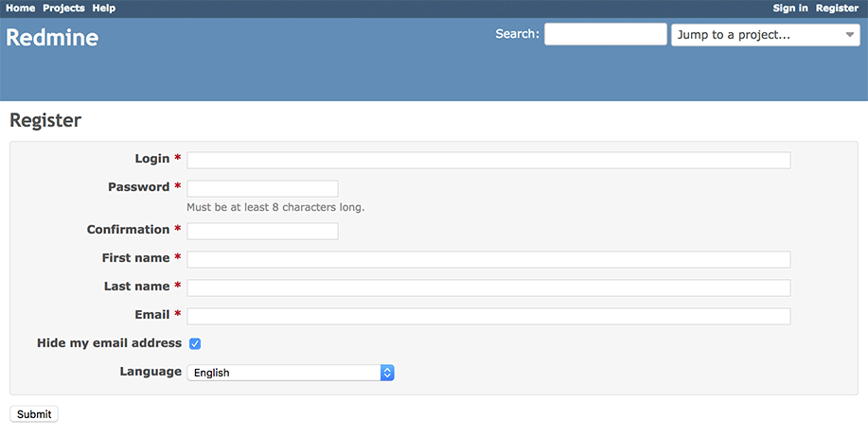Focus the First name field
The width and height of the screenshot is (868, 436).
[488, 259]
